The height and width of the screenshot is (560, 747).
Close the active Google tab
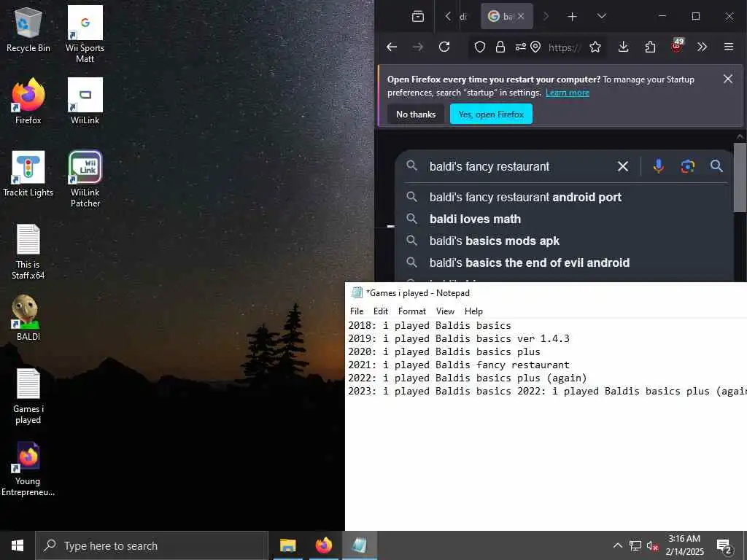point(521,16)
